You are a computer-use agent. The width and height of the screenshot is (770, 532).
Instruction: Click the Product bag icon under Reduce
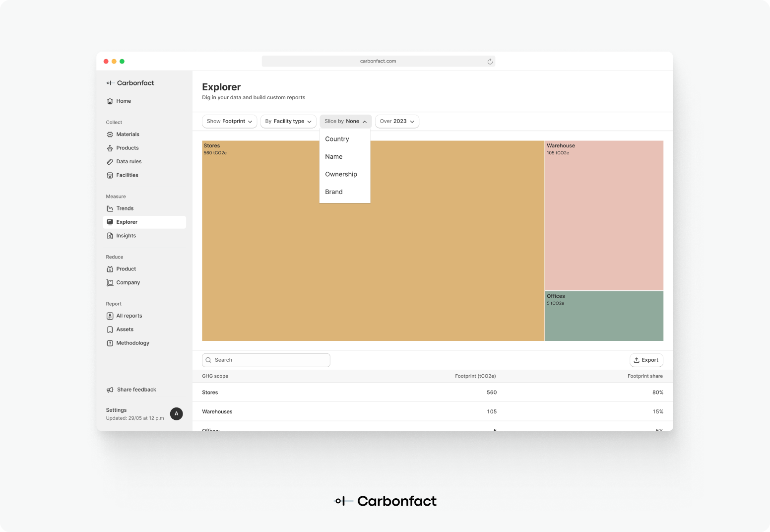pyautogui.click(x=110, y=269)
